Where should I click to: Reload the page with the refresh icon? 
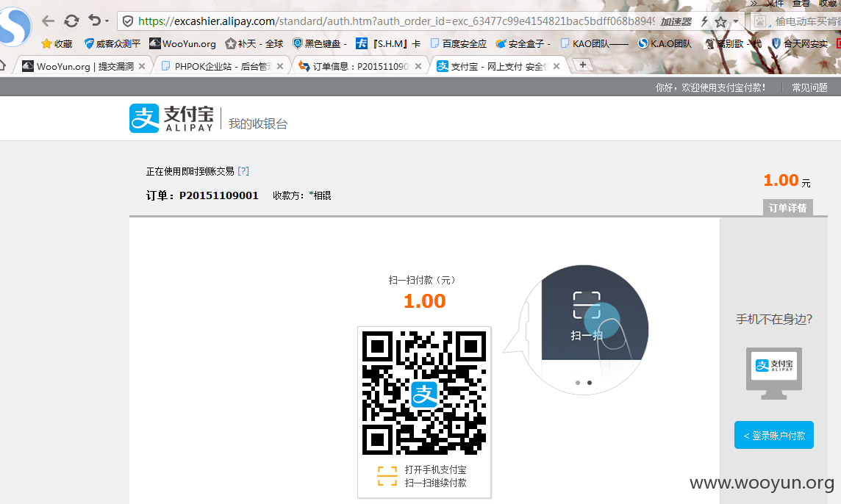(x=71, y=21)
